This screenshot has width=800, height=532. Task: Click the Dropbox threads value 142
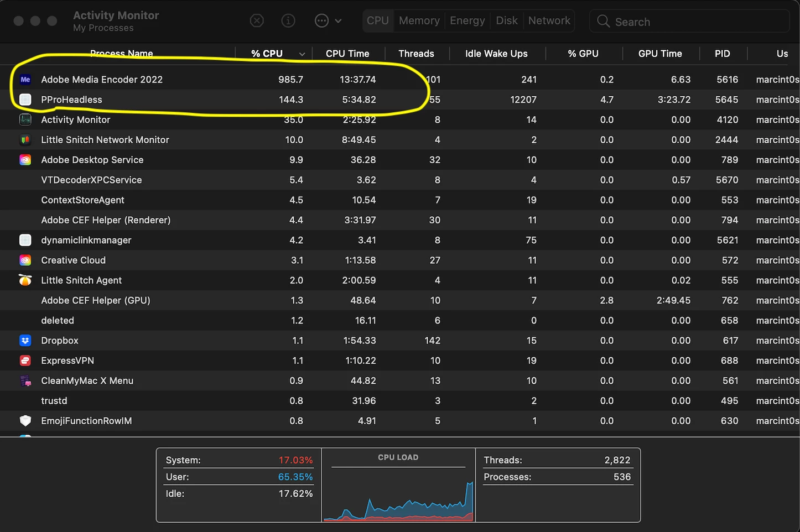point(433,341)
